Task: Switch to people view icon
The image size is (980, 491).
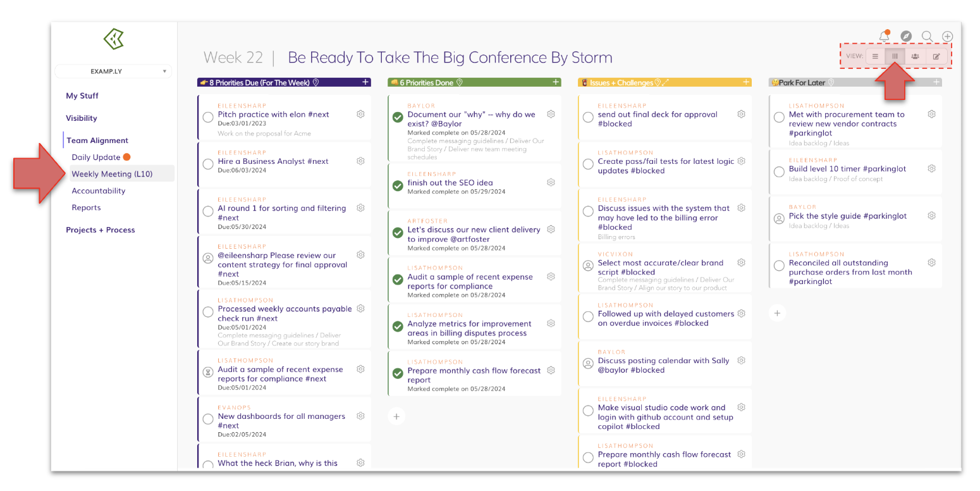Action: coord(915,56)
